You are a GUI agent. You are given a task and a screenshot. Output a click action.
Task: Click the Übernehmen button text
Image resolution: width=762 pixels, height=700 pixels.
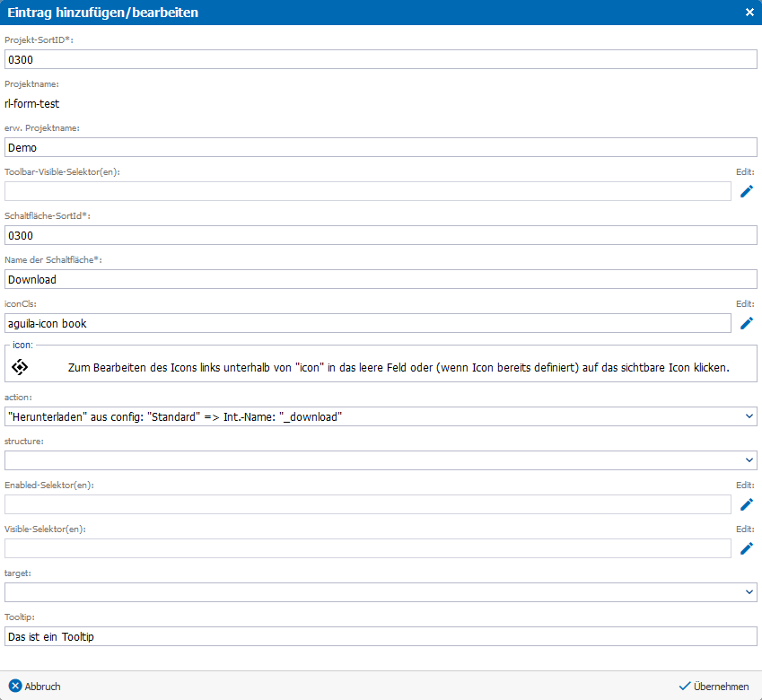pos(722,687)
